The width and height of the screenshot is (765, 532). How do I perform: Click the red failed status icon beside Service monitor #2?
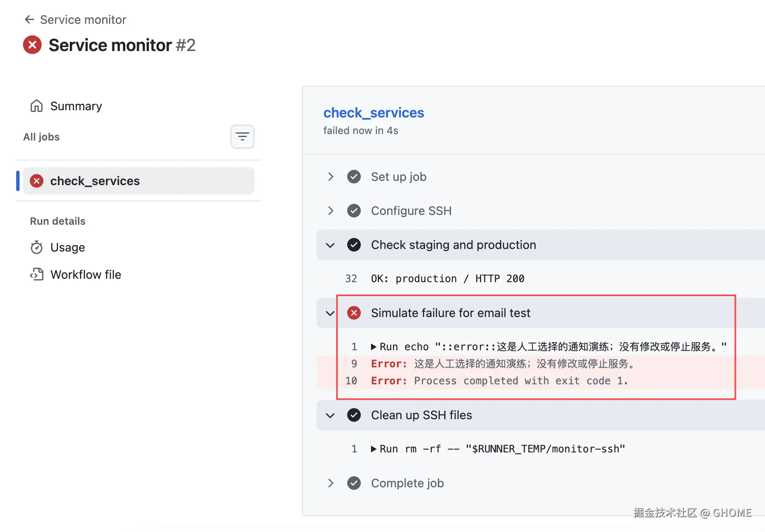tap(32, 45)
